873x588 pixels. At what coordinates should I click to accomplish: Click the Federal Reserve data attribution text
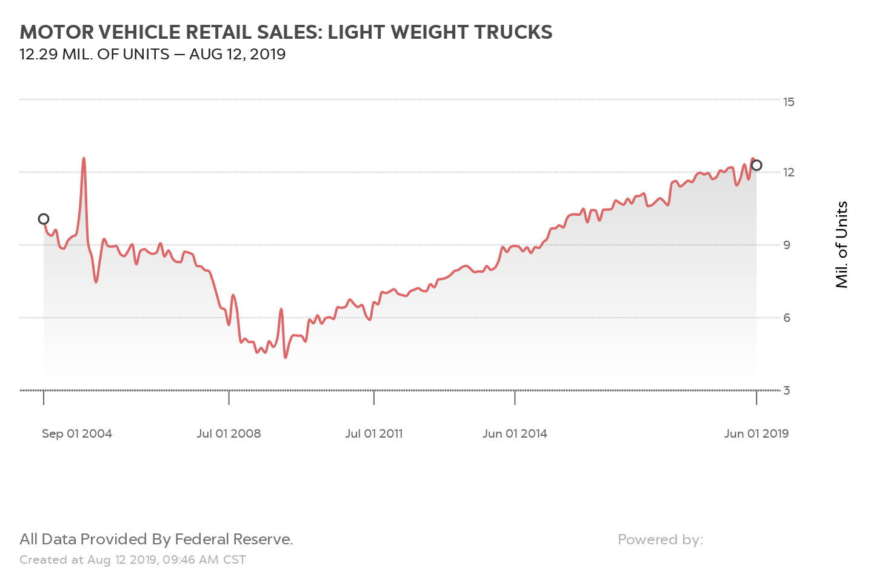156,539
